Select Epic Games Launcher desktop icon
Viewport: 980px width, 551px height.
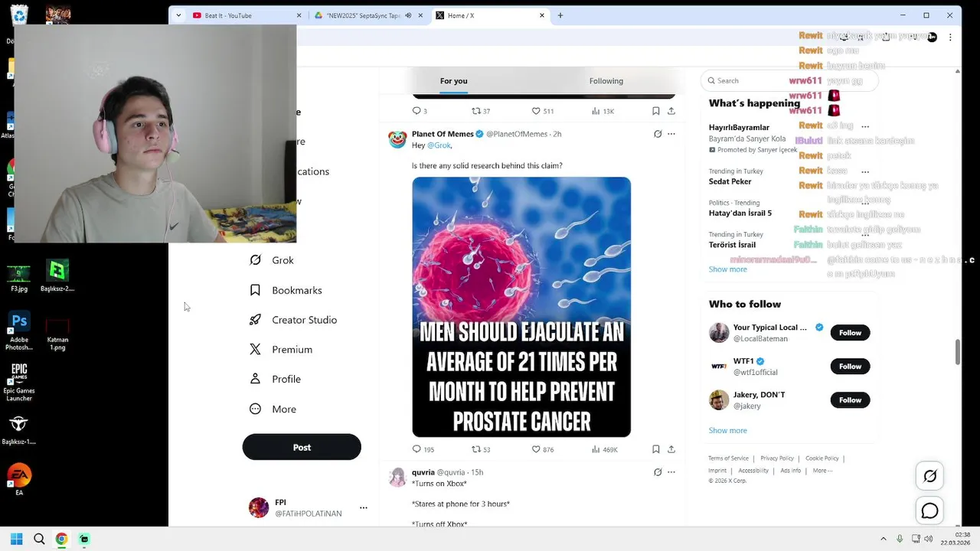click(x=19, y=383)
